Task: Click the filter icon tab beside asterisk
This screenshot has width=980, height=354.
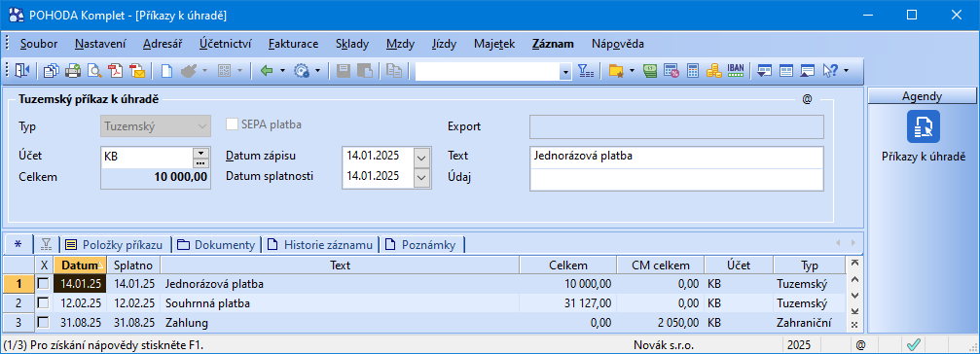Action: click(46, 244)
